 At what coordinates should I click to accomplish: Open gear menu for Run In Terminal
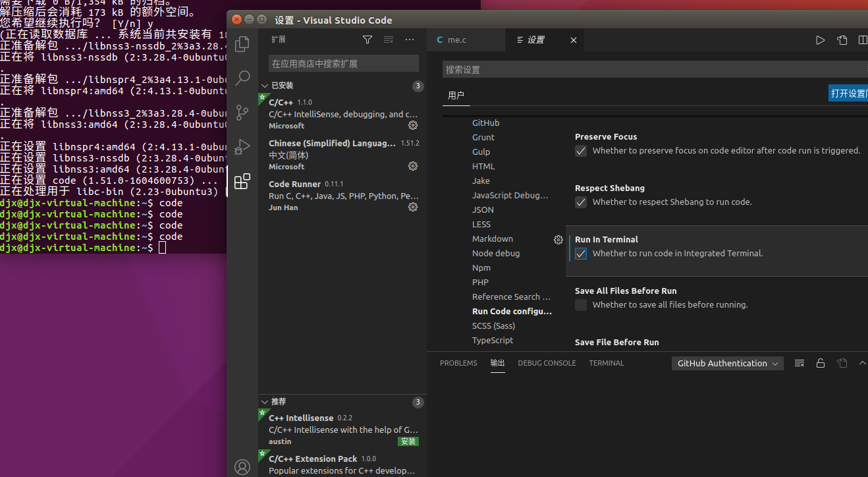click(x=558, y=240)
